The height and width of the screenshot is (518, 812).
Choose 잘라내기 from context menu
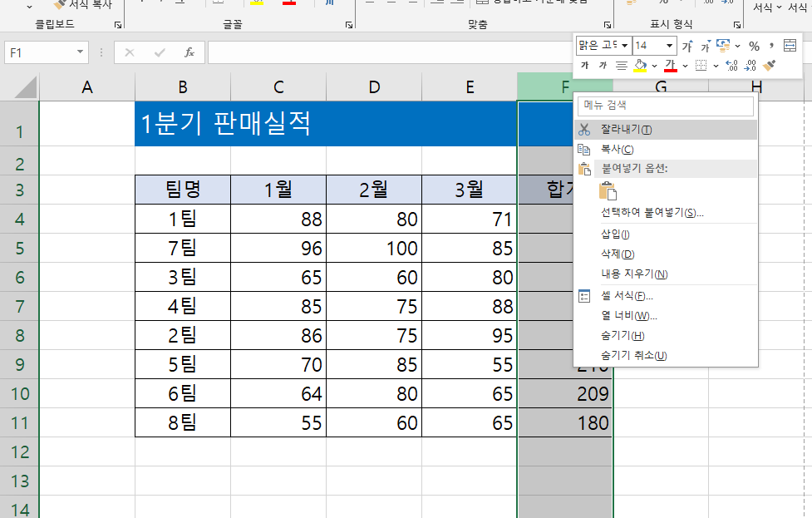tap(666, 130)
